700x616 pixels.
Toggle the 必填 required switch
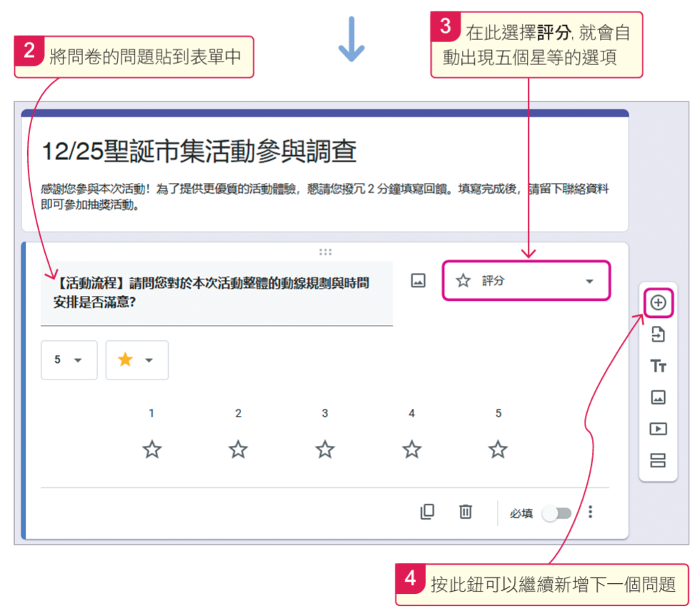(x=557, y=513)
